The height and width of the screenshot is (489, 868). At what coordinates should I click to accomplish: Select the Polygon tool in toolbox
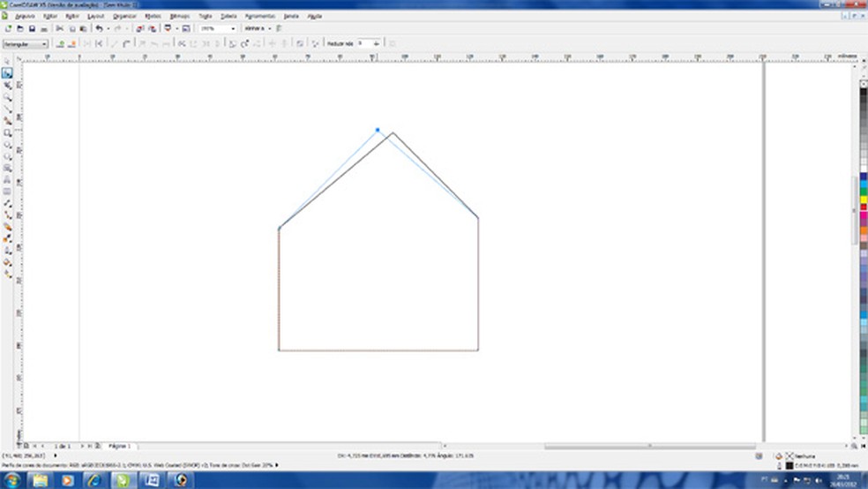tap(7, 156)
